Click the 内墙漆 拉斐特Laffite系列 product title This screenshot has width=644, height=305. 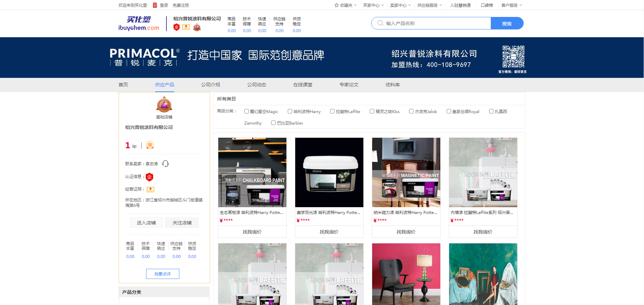click(x=482, y=213)
